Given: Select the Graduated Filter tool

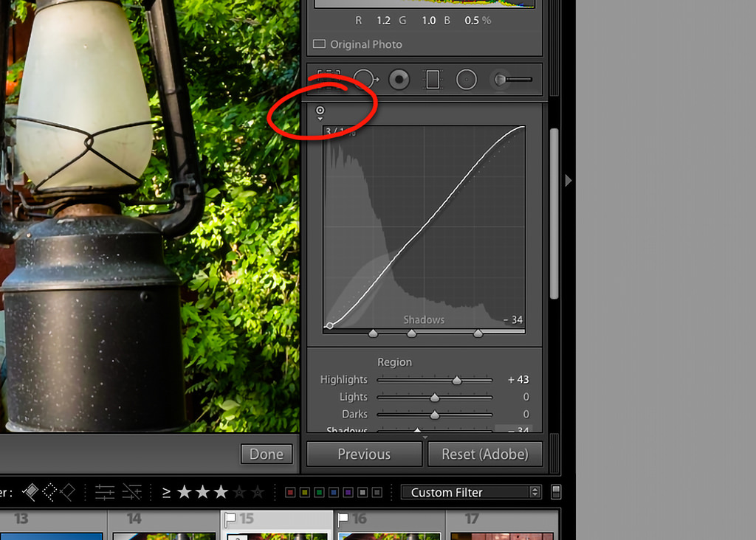Looking at the screenshot, I should (x=433, y=80).
